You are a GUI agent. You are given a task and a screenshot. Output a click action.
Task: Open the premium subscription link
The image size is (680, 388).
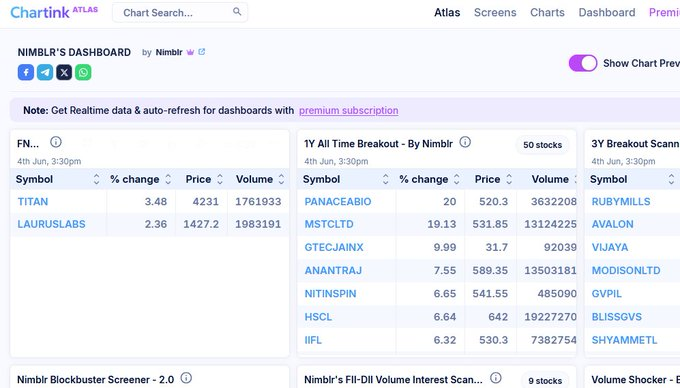[x=349, y=111]
